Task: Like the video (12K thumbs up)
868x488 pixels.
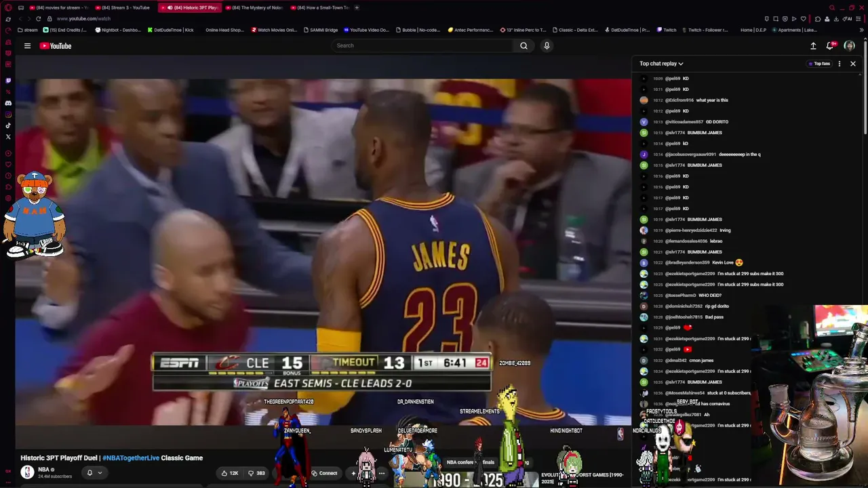Action: pos(230,473)
